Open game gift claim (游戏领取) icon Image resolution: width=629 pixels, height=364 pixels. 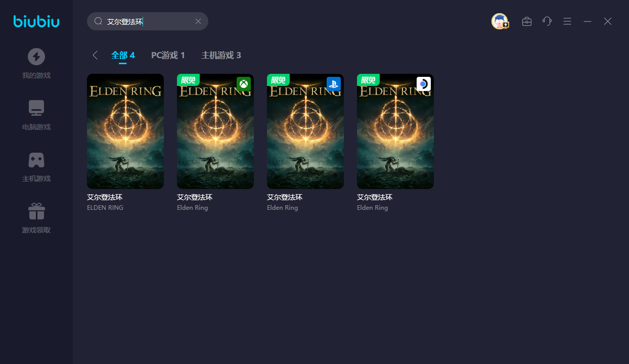click(x=36, y=211)
